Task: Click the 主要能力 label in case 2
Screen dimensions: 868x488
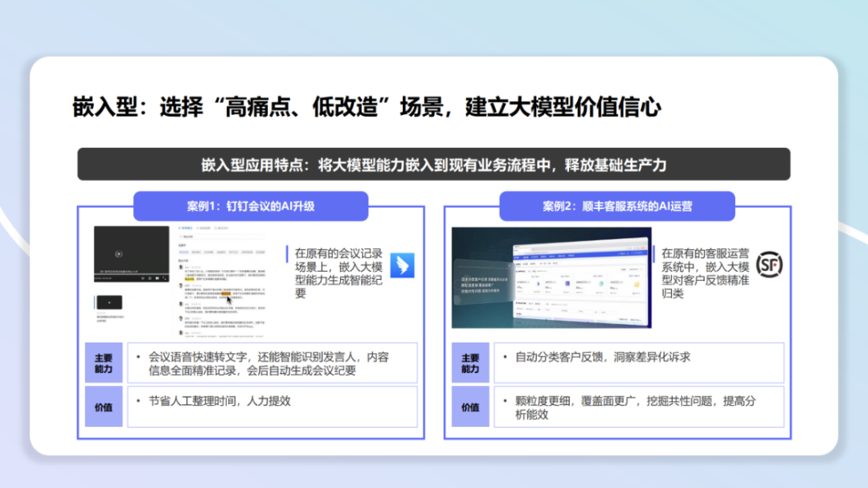Action: 470,363
